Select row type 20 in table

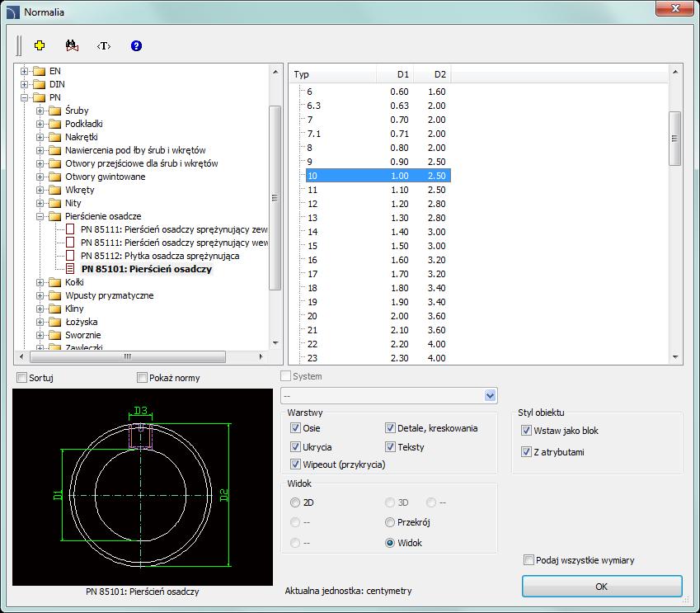tap(378, 316)
